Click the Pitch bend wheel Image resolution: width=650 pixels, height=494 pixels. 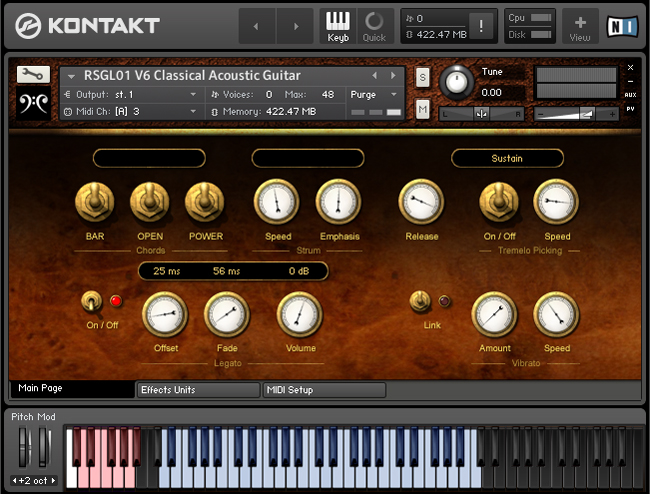[24, 448]
